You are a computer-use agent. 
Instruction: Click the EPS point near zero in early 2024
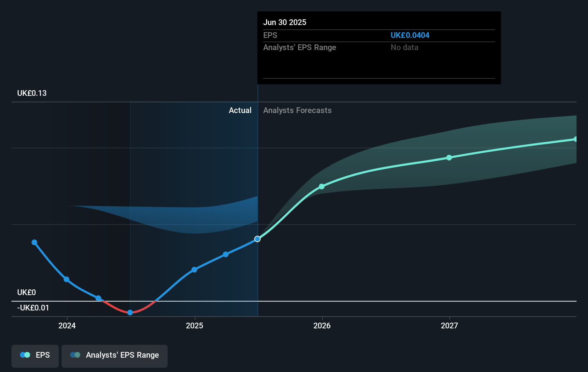pos(98,298)
